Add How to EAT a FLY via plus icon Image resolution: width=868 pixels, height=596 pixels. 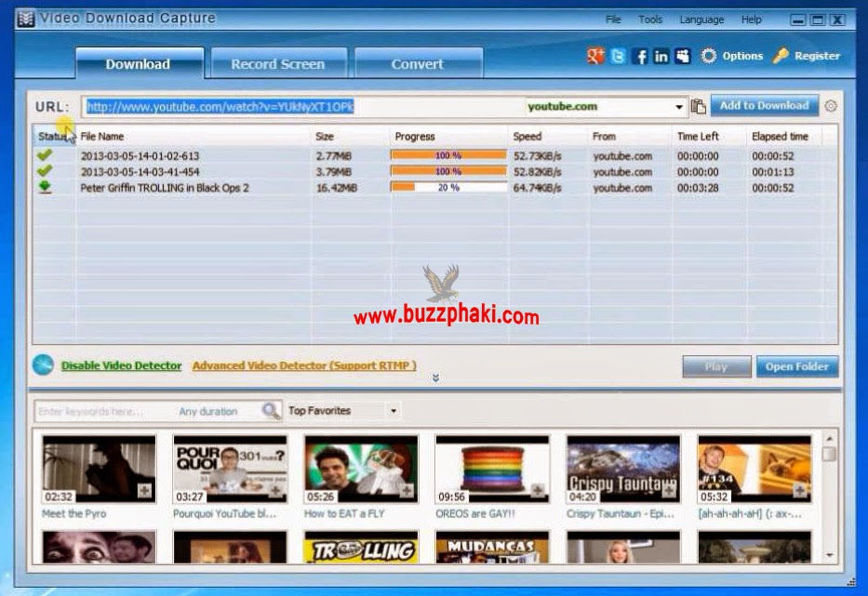tap(407, 490)
